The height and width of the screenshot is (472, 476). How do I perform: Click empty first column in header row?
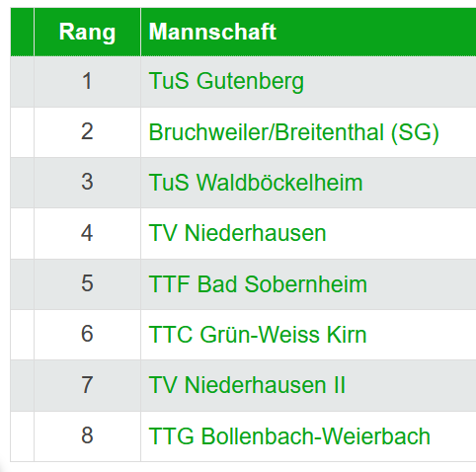22,32
